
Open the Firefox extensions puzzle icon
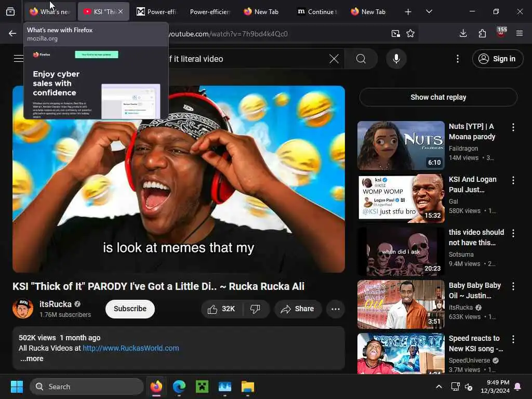tap(482, 33)
